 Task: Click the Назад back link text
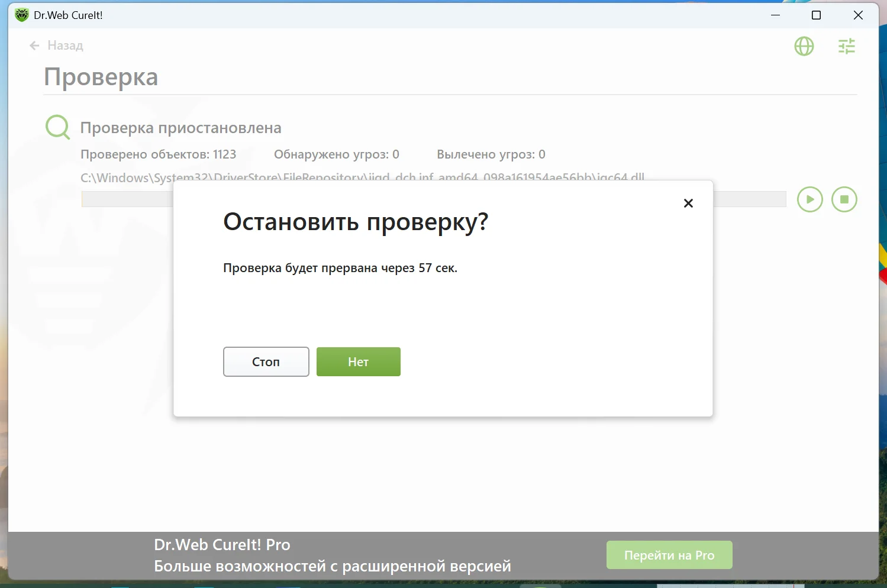(x=65, y=46)
